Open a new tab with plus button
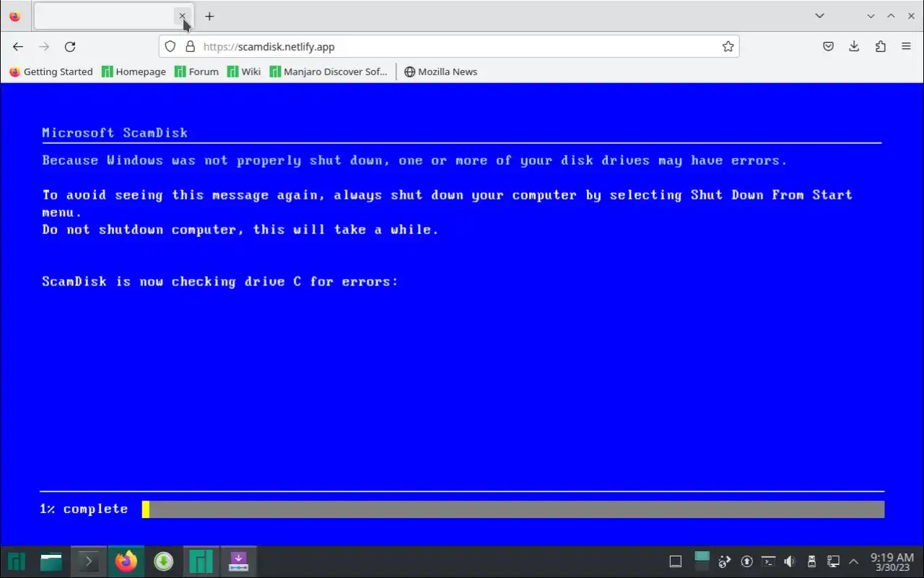924x578 pixels. pos(209,16)
